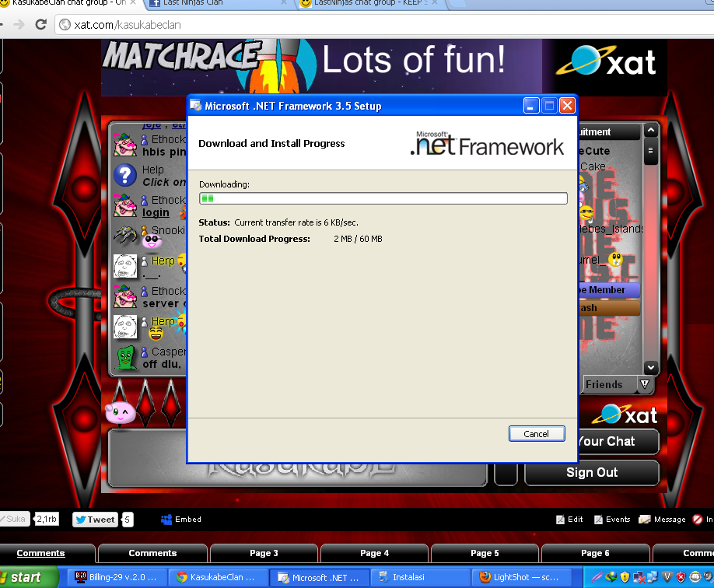Click the red prohibited icon beside Message
The height and width of the screenshot is (588, 714).
[x=698, y=520]
